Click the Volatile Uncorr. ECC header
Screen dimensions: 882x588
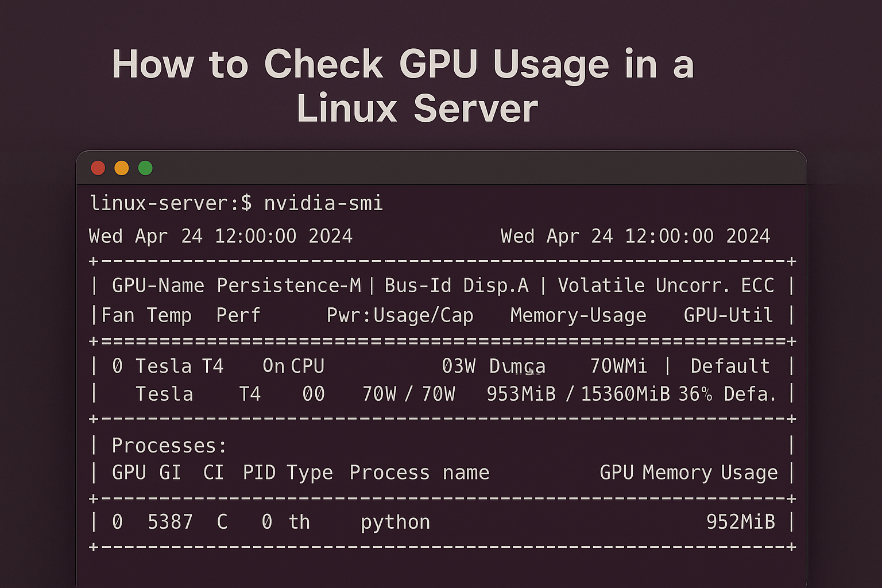[666, 285]
